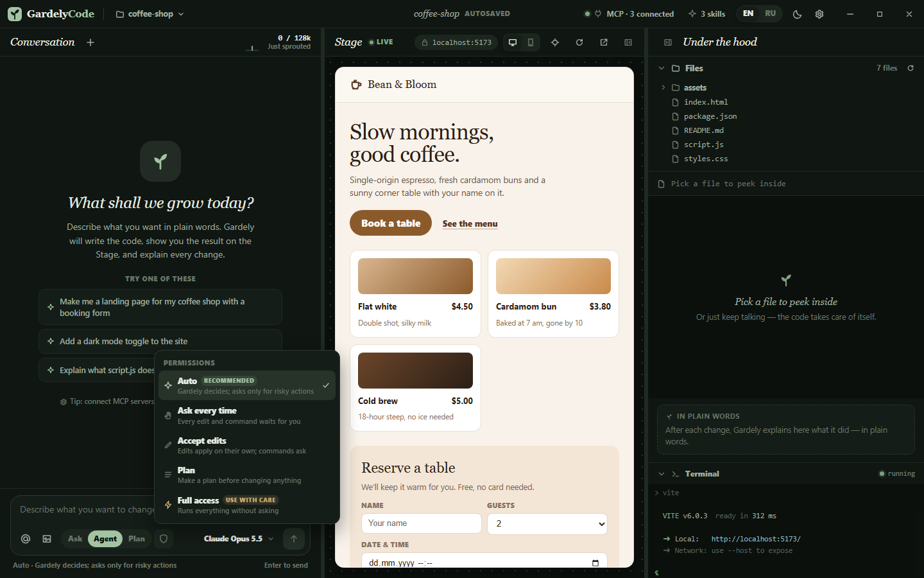Open the coffee-shop project dropdown
This screenshot has height=578, width=924.
pyautogui.click(x=150, y=14)
